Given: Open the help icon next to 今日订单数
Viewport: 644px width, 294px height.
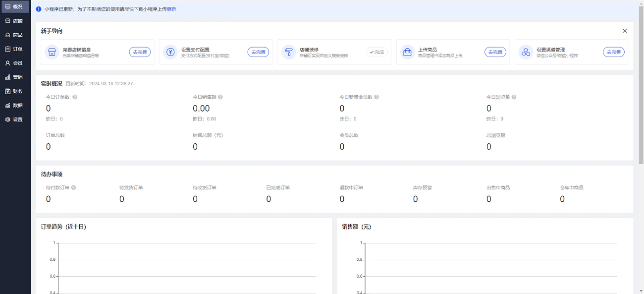Looking at the screenshot, I should pos(74,97).
